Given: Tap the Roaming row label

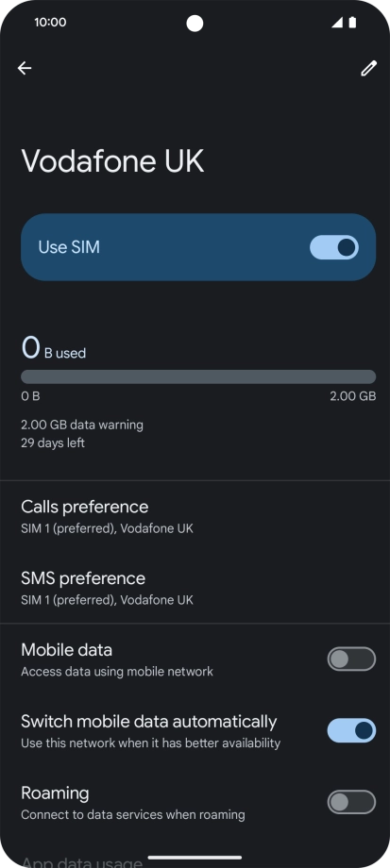Looking at the screenshot, I should coord(55,793).
